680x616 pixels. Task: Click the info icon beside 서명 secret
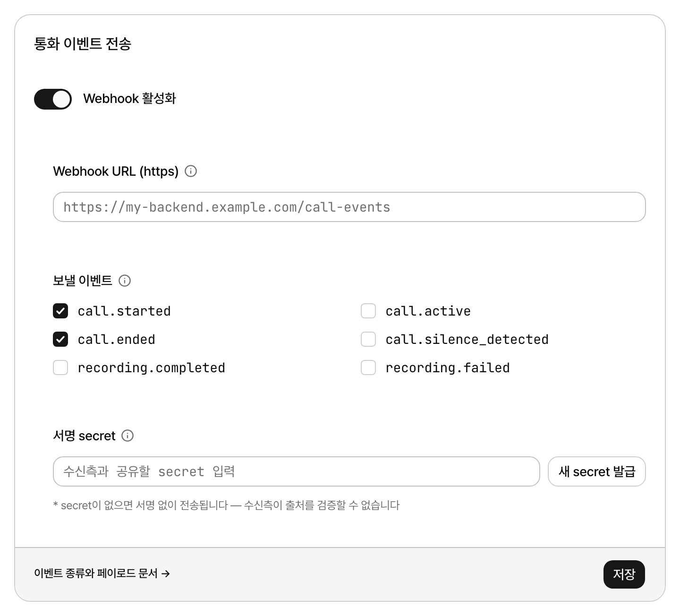(127, 436)
